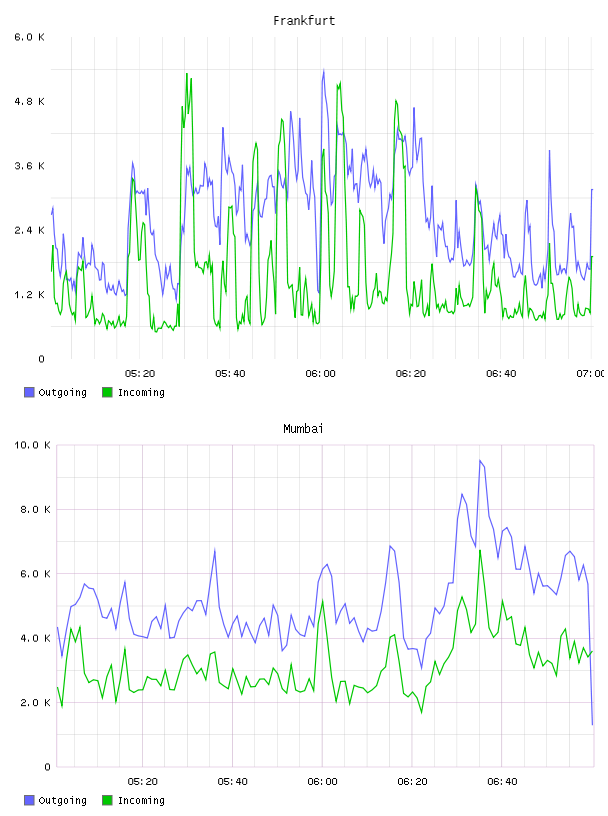The height and width of the screenshot is (816, 608).
Task: Click the Mumbai chart title
Action: (303, 429)
